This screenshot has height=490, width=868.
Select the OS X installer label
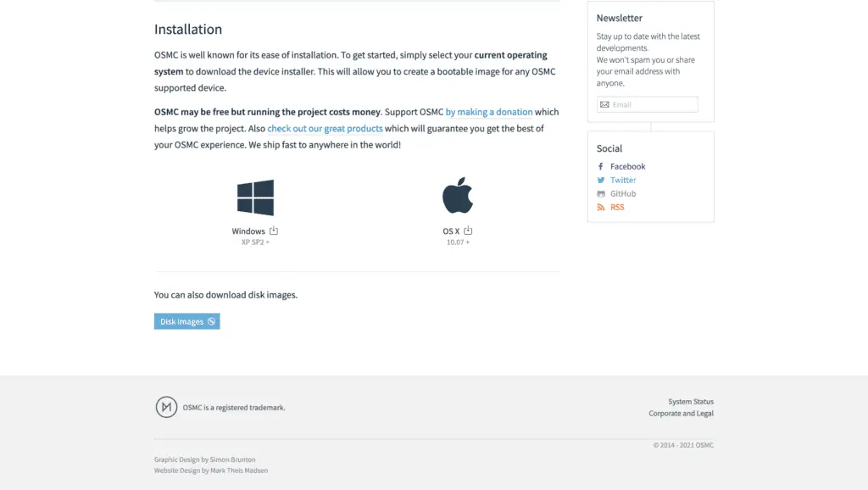(451, 231)
